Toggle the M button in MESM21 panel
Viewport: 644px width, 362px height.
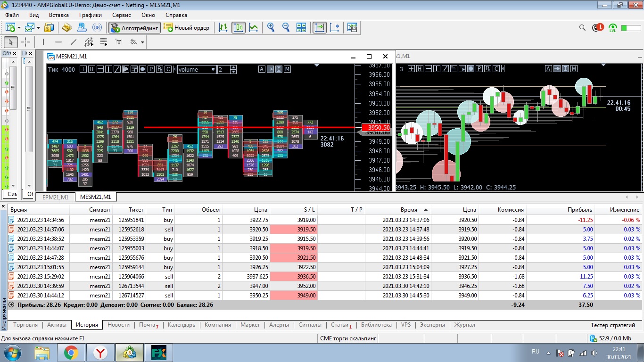(288, 69)
